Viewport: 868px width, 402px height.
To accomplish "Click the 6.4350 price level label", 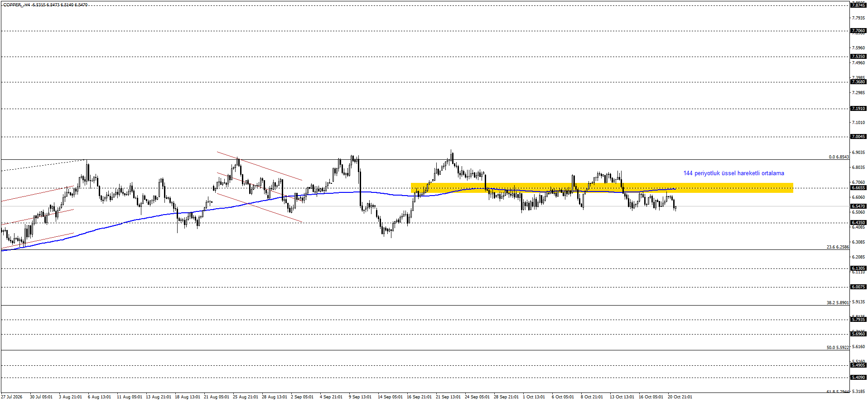I will pos(858,223).
